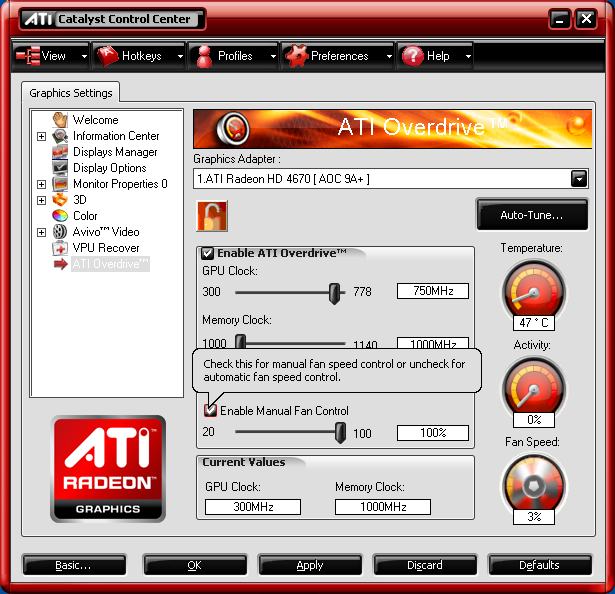Click the Profiles person icon
Screen dimensions: 615x594
(x=204, y=56)
